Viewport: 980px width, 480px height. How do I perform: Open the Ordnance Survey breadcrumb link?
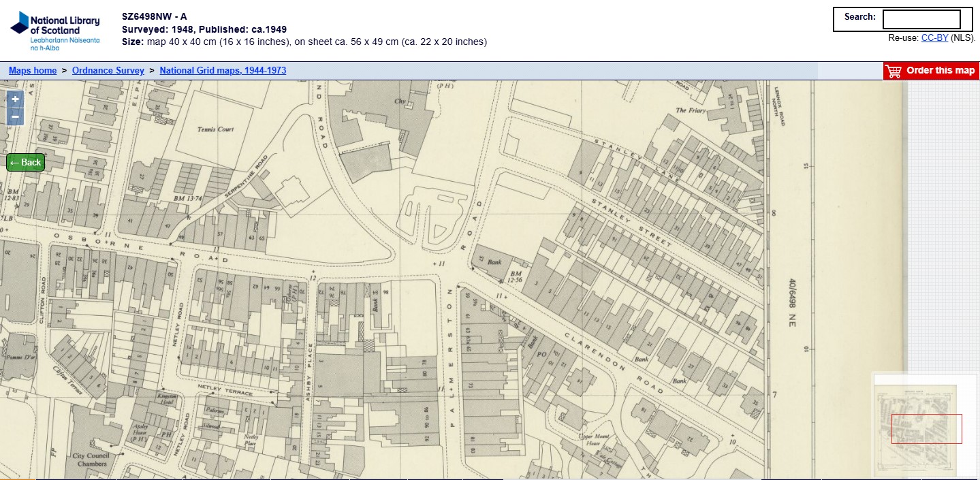(108, 70)
